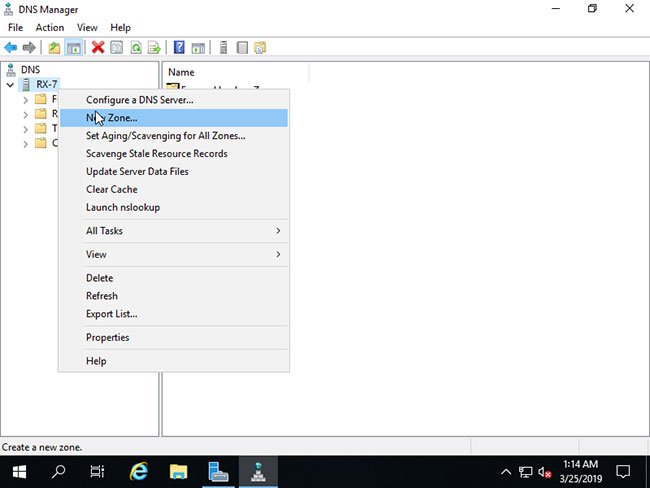
Task: Launch Internet Explorer from taskbar
Action: click(x=138, y=472)
